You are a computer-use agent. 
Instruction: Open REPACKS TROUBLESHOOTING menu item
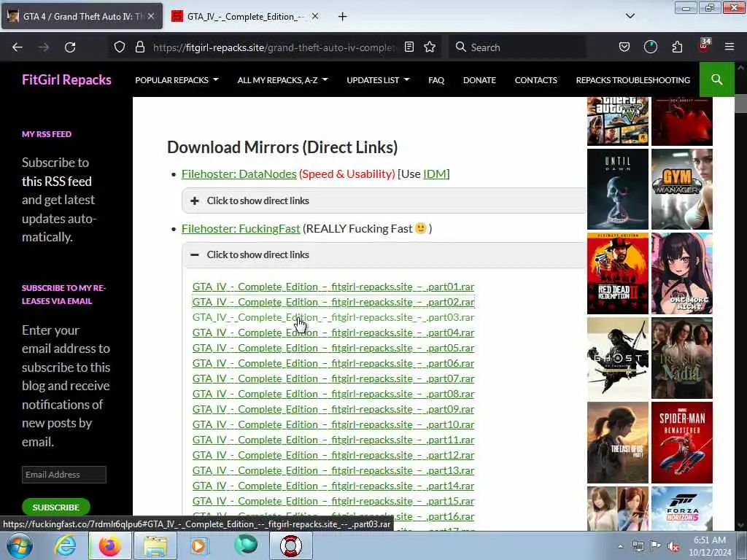pyautogui.click(x=632, y=80)
